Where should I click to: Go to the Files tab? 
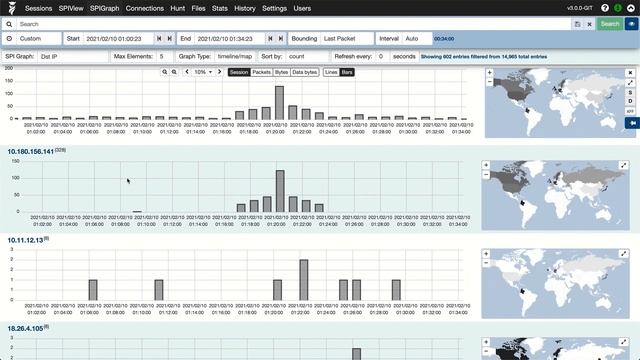coord(198,8)
